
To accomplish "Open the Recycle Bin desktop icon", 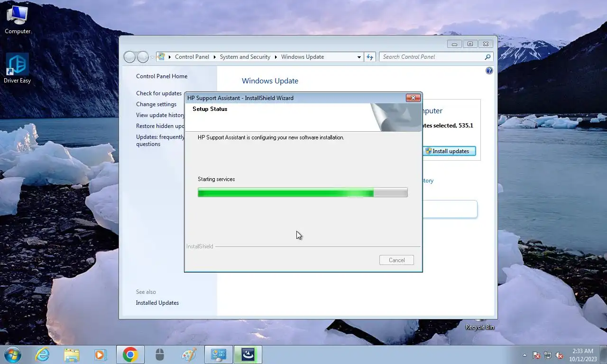I will coord(479,325).
